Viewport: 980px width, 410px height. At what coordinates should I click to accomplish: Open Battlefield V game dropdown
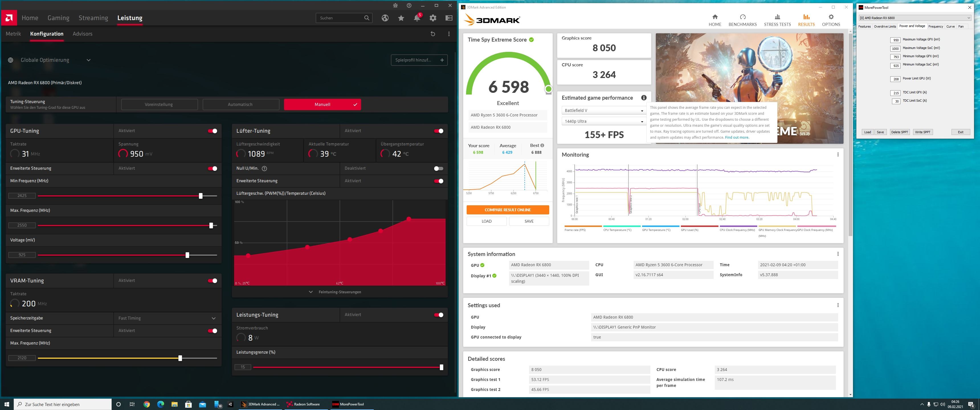coord(603,111)
